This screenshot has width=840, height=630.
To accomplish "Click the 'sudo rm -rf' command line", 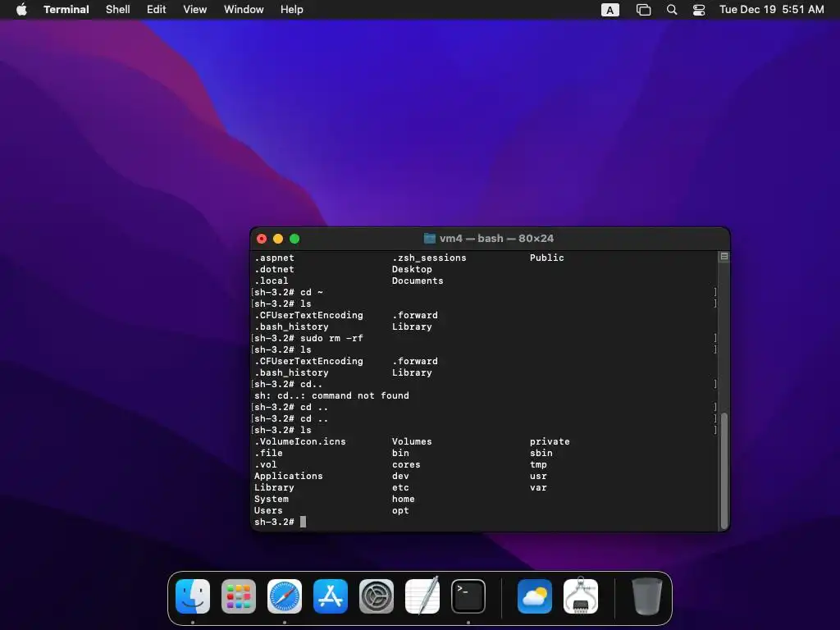I will [x=308, y=338].
